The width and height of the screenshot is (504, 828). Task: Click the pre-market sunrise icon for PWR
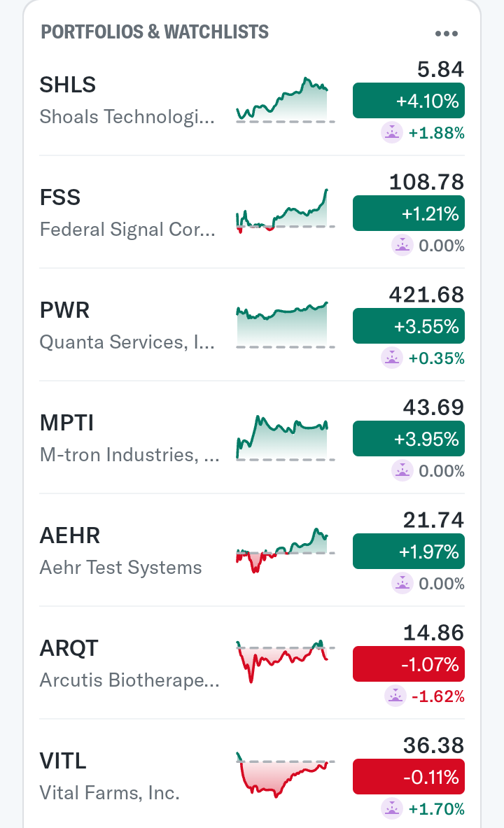point(392,358)
